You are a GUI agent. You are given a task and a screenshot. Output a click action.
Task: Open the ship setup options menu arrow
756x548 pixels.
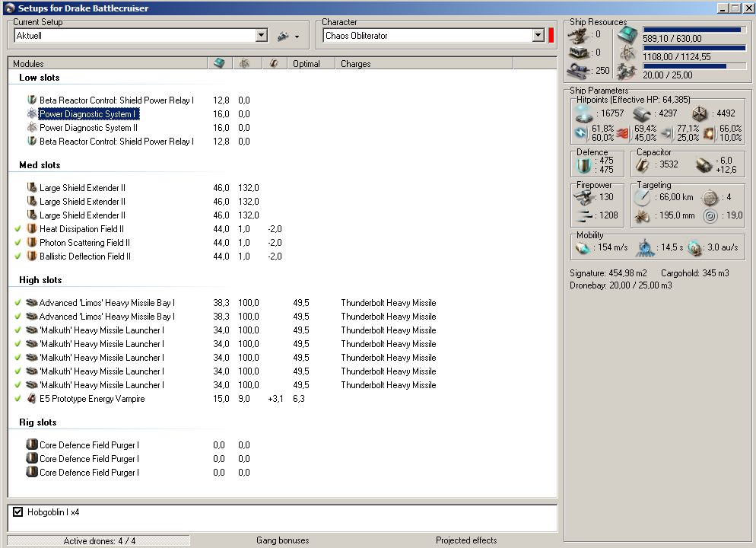(x=297, y=37)
